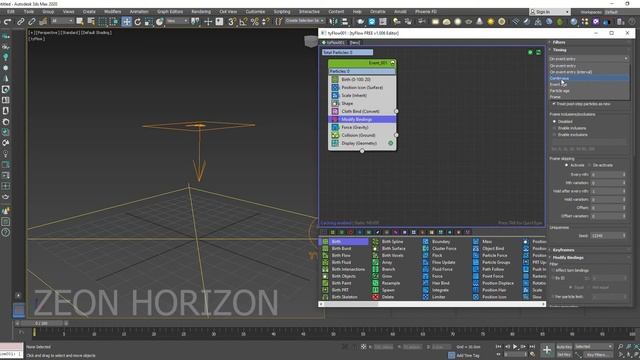Click the Modify Bindings operator in Event_001
Screen dimensions: 640x360
click(x=362, y=119)
